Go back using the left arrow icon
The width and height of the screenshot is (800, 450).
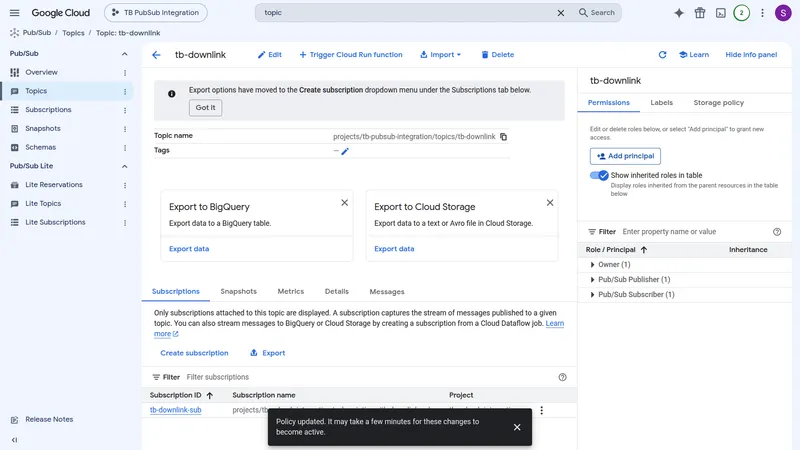click(156, 55)
